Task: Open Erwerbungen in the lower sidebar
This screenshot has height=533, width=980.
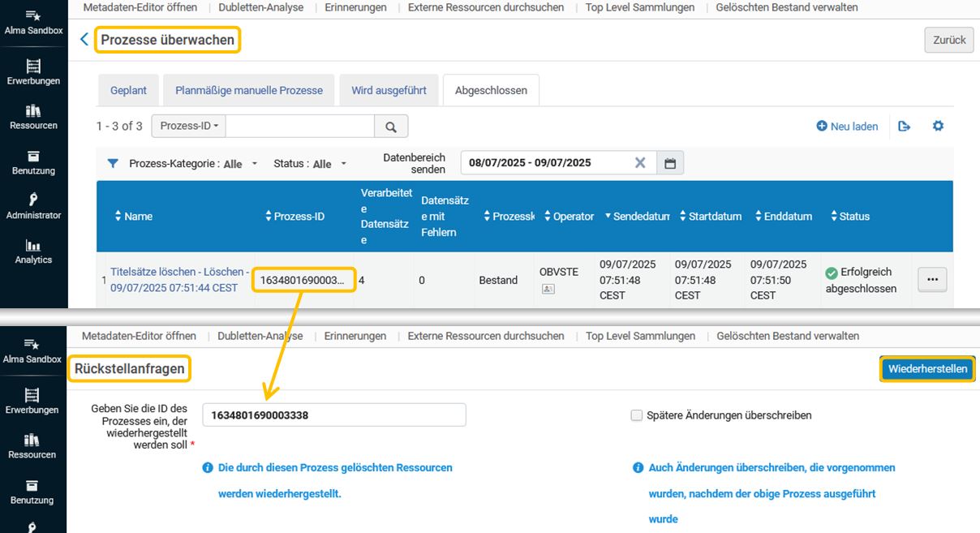Action: [32, 402]
